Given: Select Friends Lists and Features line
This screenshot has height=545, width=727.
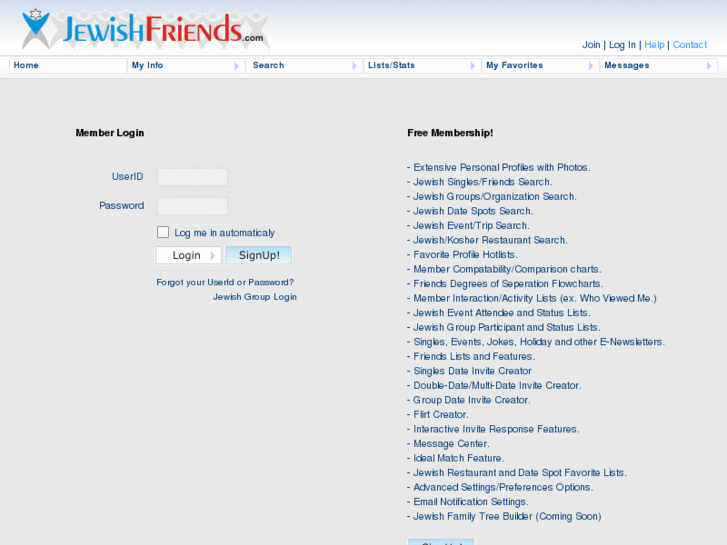Looking at the screenshot, I should pyautogui.click(x=471, y=356).
